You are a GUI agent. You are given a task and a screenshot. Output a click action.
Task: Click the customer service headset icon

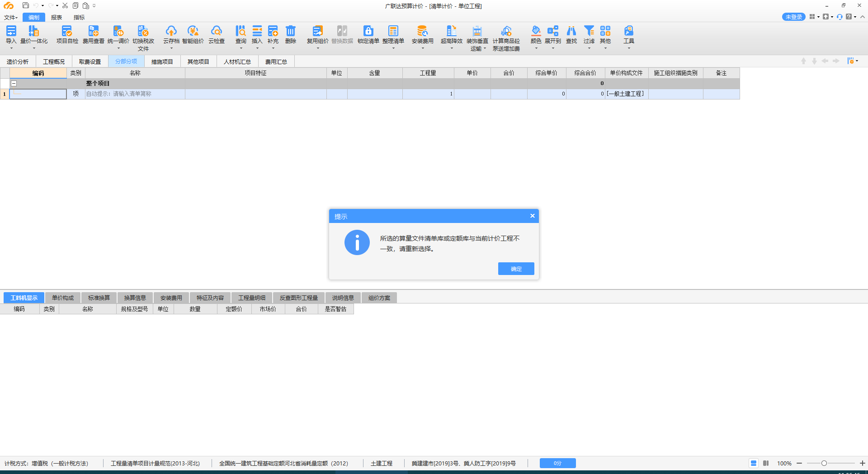(x=840, y=17)
